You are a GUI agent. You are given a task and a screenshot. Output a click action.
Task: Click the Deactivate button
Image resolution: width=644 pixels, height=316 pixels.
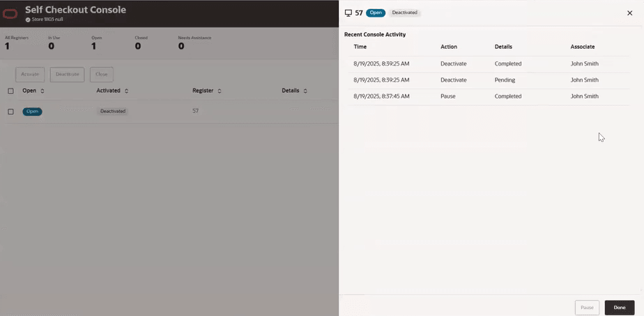pos(68,75)
